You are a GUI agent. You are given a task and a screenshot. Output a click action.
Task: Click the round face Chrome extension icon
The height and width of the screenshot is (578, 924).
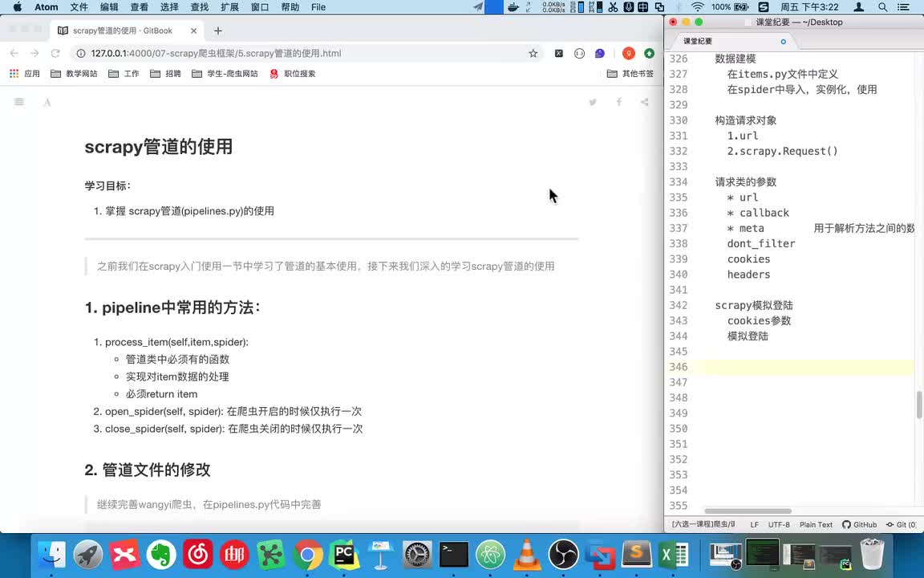(x=579, y=53)
